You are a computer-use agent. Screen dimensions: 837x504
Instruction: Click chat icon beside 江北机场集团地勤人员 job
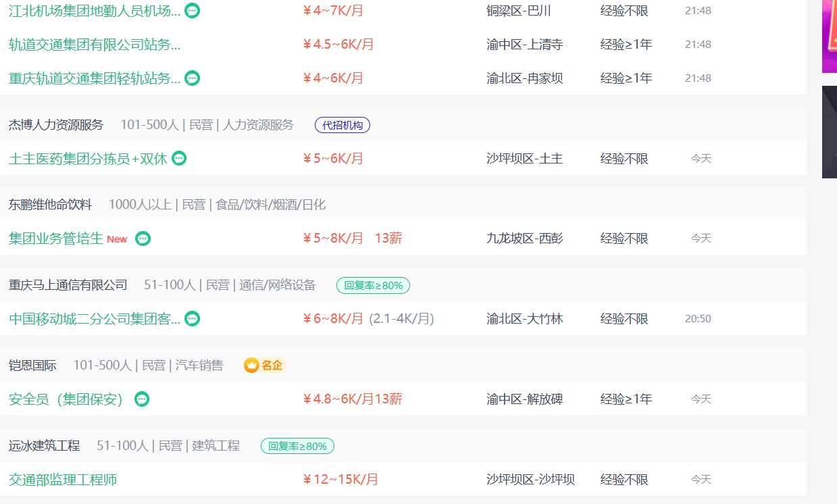(193, 11)
